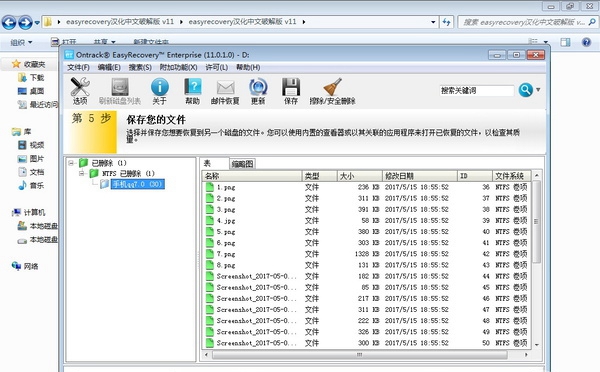Toggle the Explorer preview pane icon
The width and height of the screenshot is (600, 372).
[565, 42]
